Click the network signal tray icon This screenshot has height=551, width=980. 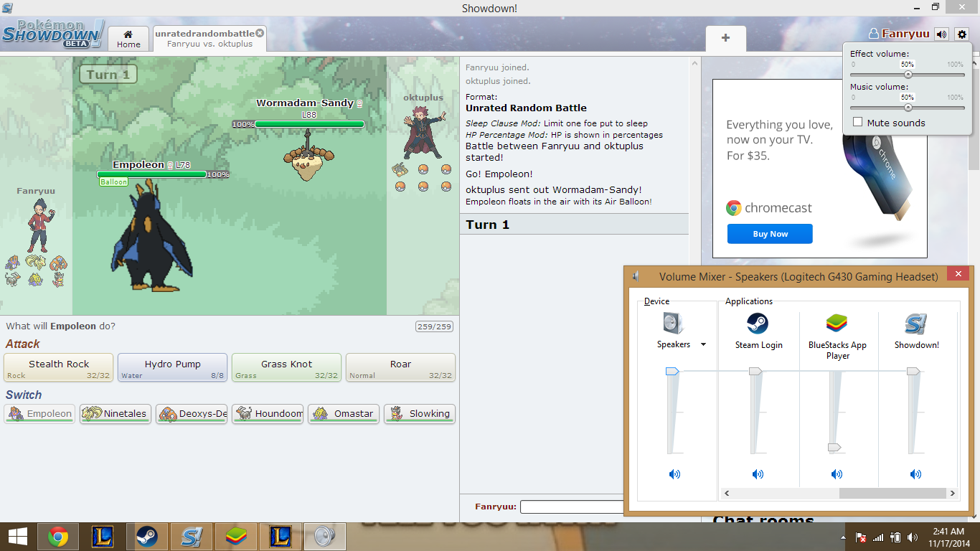coord(878,537)
